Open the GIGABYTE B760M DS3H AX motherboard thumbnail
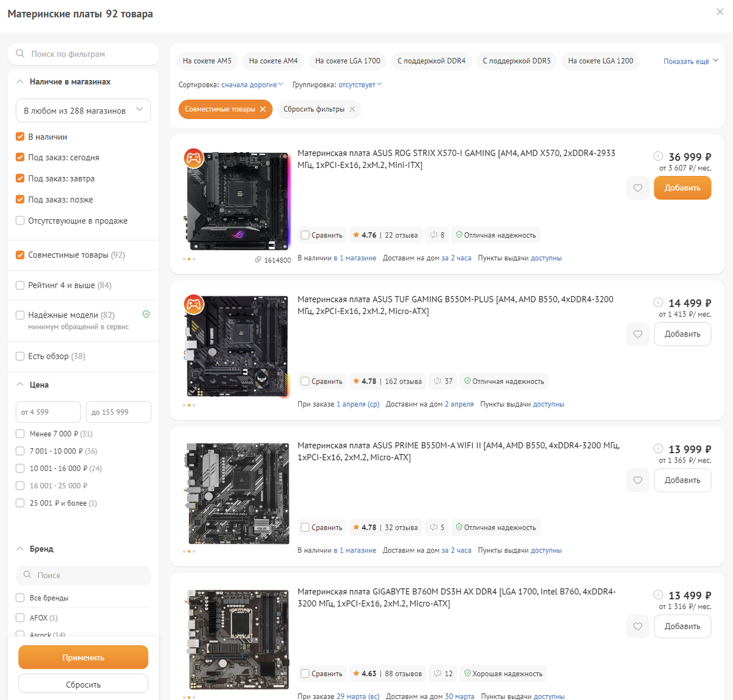 coord(238,640)
